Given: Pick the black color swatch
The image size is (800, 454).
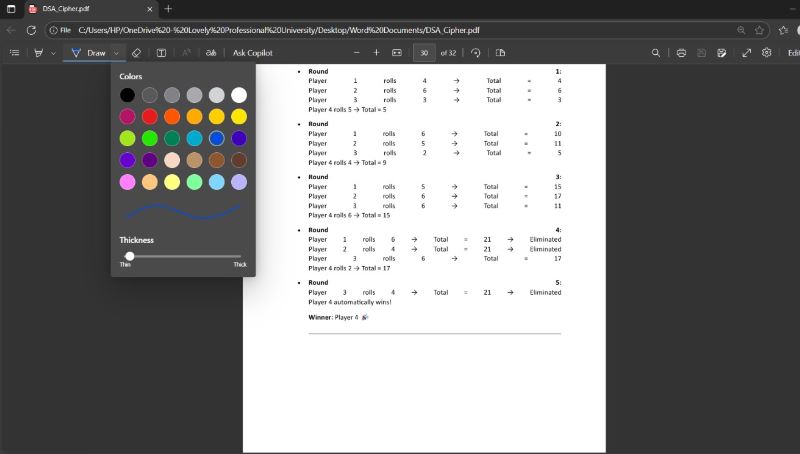Looking at the screenshot, I should point(128,95).
